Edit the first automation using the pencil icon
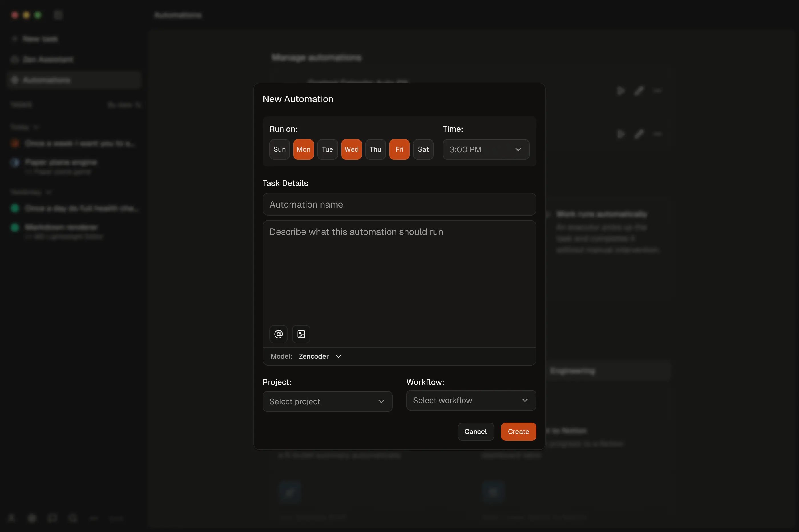 639,91
